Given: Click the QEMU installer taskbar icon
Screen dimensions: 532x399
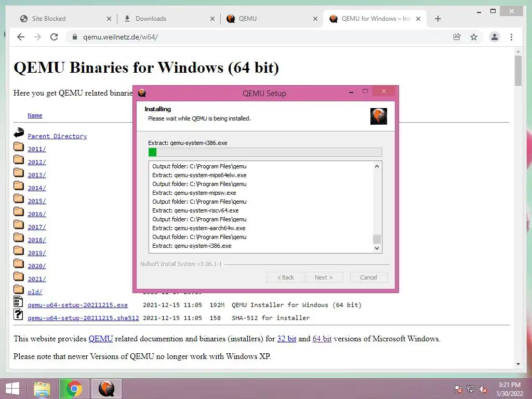Looking at the screenshot, I should coord(107,389).
